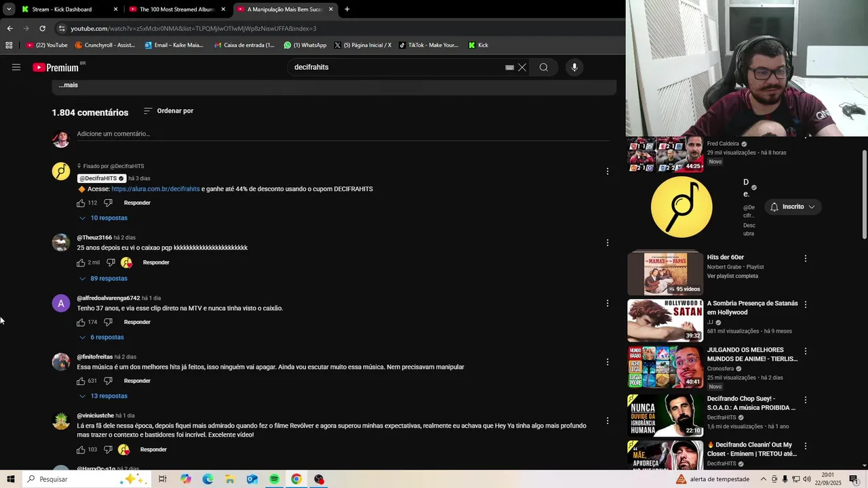Like the comment by @viniciustche
868x488 pixels.
coord(81,449)
